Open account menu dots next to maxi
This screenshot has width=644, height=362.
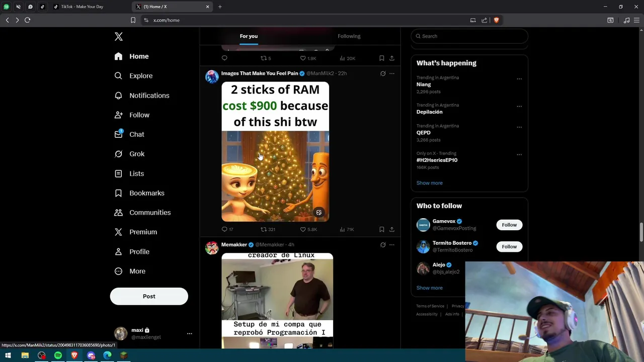coord(190,333)
